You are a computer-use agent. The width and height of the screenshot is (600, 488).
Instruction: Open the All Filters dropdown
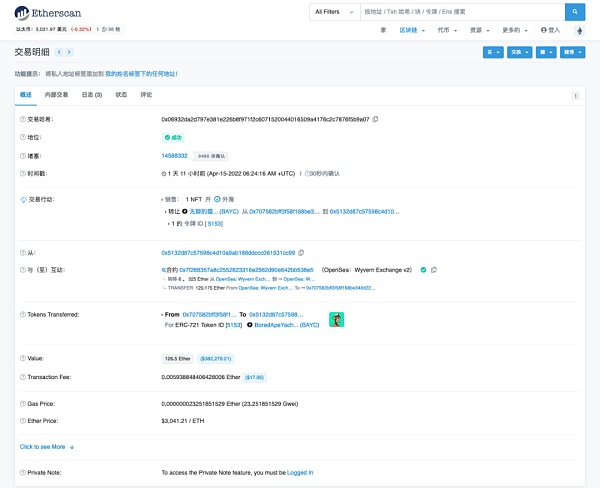332,12
